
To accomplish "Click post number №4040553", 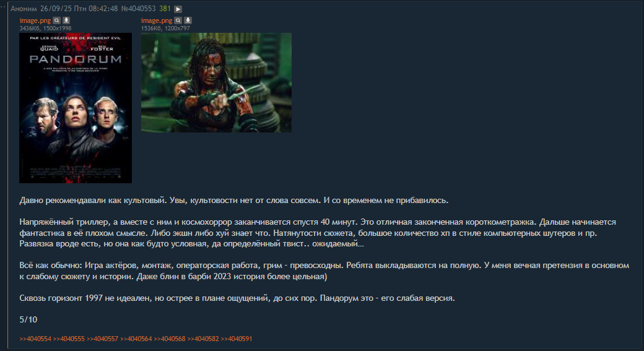I will [x=139, y=9].
